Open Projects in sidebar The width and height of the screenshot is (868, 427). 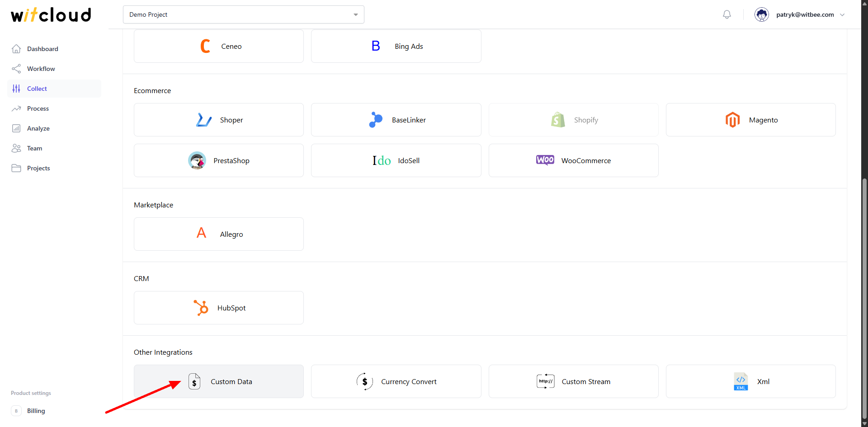38,168
